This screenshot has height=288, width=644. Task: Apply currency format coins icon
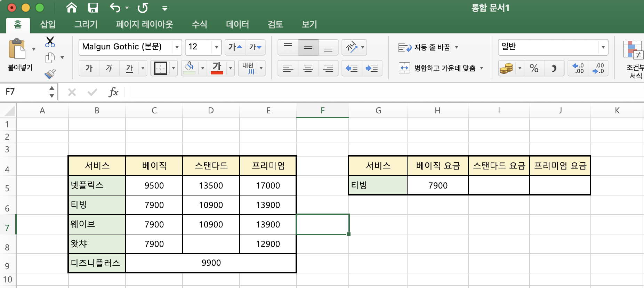(506, 68)
